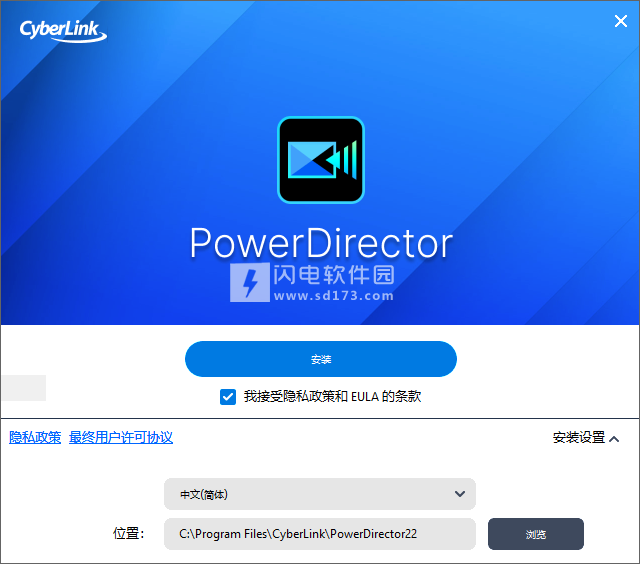Click the CyberLink logo
The height and width of the screenshot is (564, 640).
pos(63,31)
